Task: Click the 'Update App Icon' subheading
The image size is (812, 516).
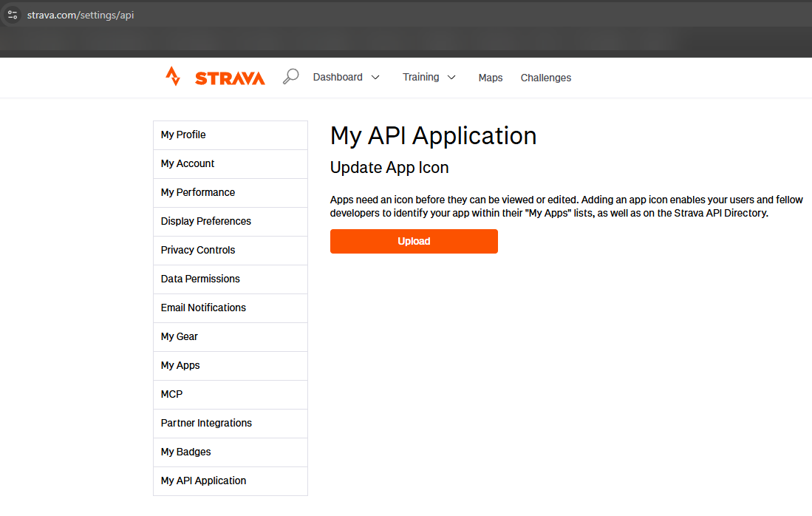Action: [x=389, y=168]
